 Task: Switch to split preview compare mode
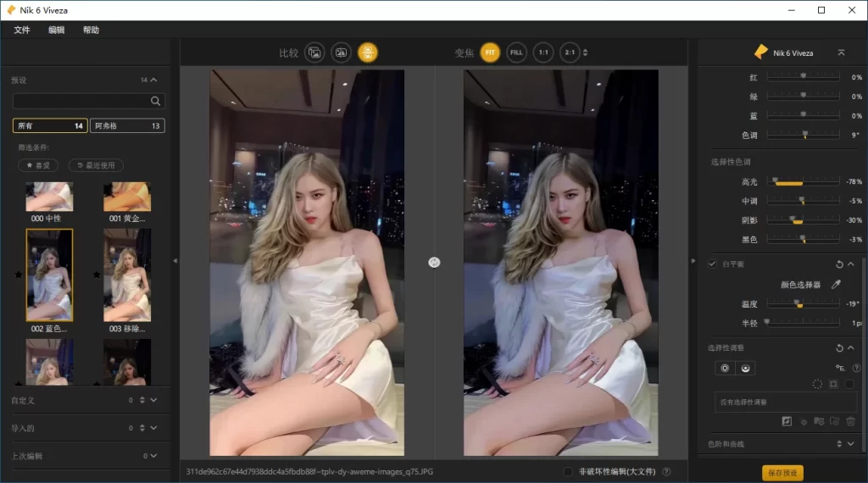[x=341, y=53]
